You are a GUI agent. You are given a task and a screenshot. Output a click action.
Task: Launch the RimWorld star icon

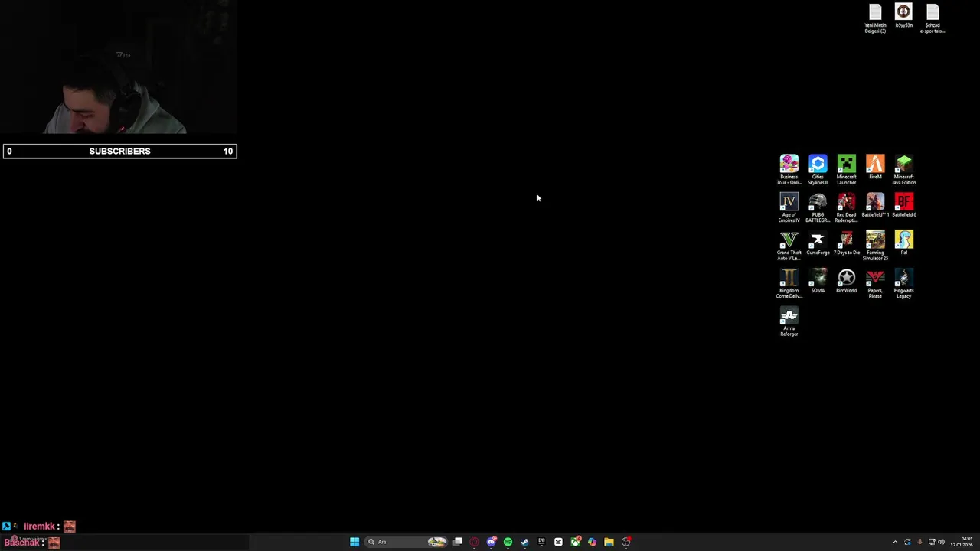tap(846, 281)
